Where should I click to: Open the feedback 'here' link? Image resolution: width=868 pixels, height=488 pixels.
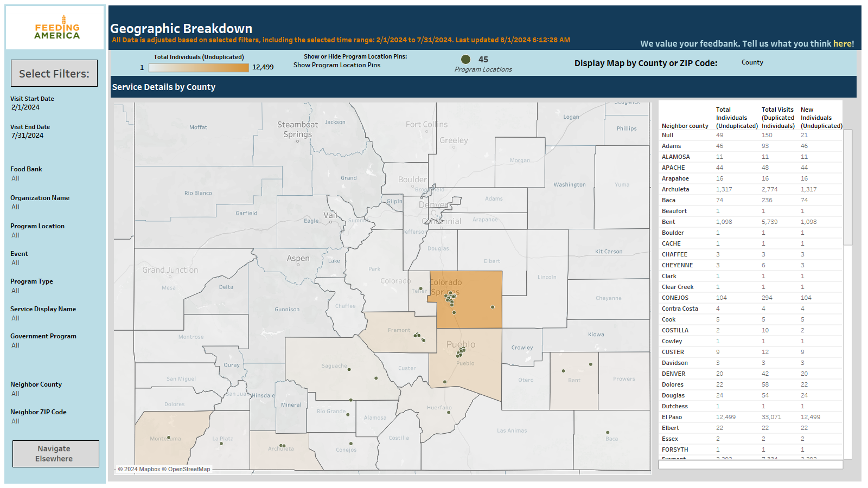[x=843, y=44]
